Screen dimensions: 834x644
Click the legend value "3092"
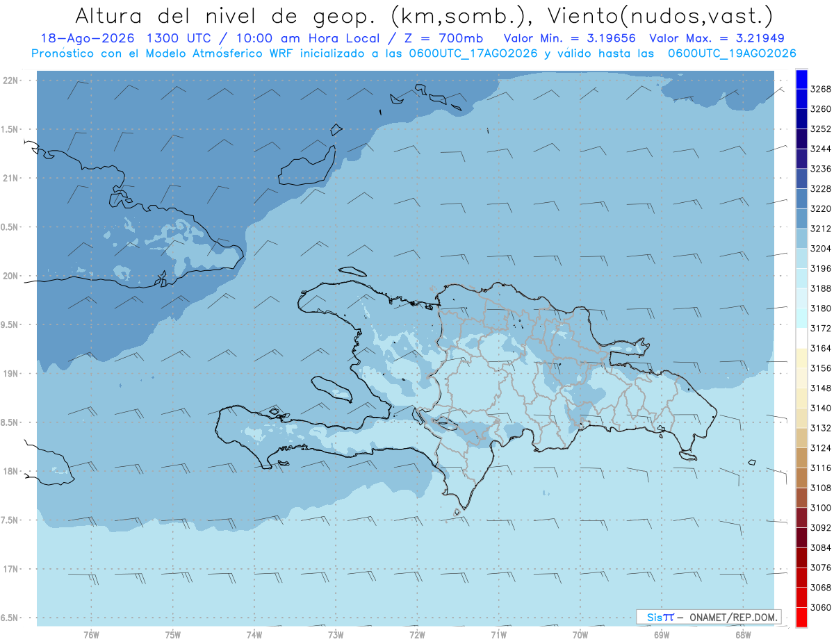(821, 528)
